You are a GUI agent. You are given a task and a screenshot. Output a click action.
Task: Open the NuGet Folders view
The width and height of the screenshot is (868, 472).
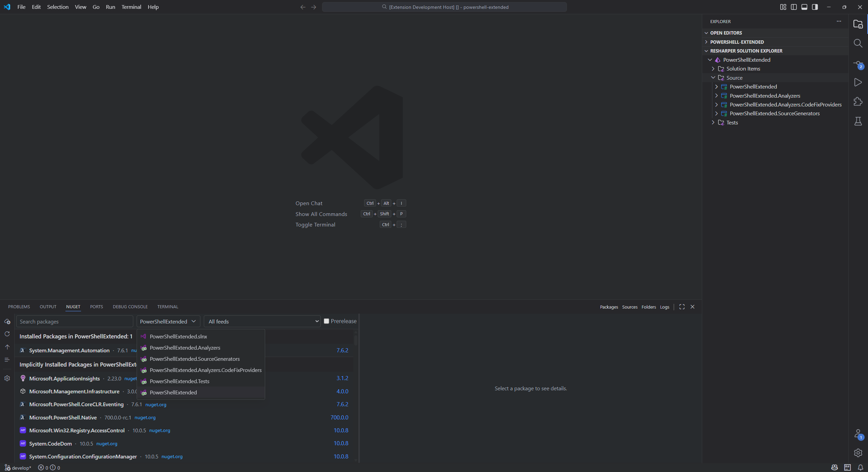[x=649, y=307]
